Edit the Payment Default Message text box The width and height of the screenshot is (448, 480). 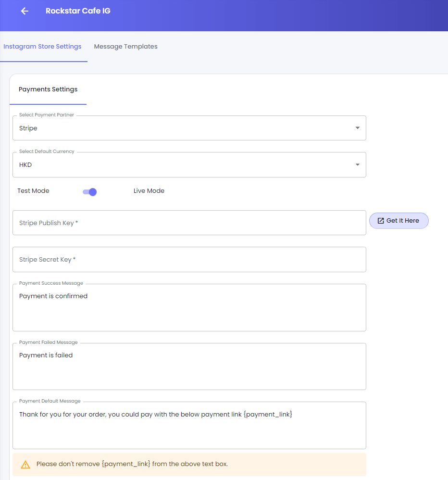189,426
